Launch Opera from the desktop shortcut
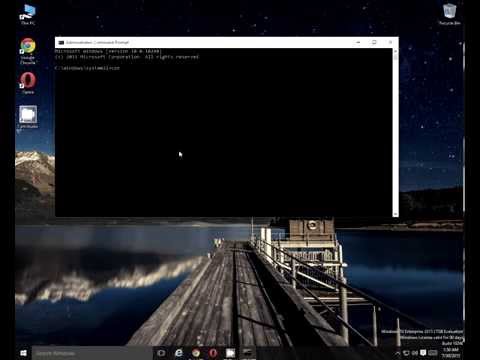 28,83
